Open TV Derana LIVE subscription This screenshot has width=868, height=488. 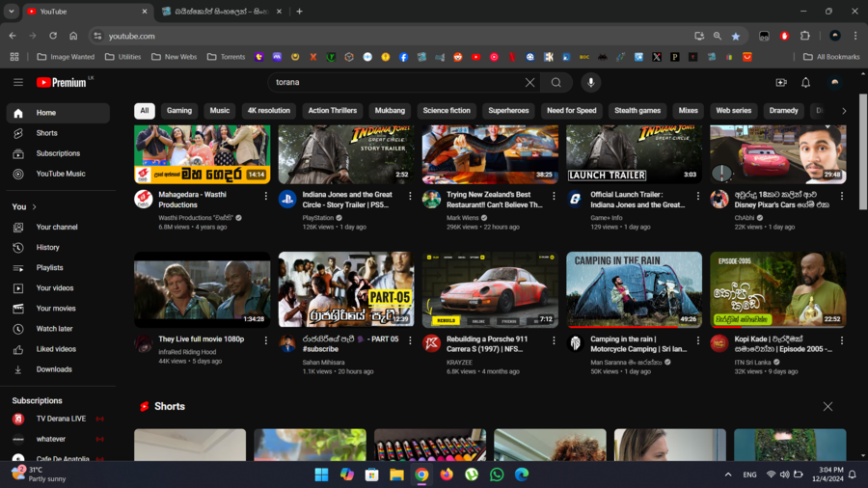pyautogui.click(x=58, y=419)
